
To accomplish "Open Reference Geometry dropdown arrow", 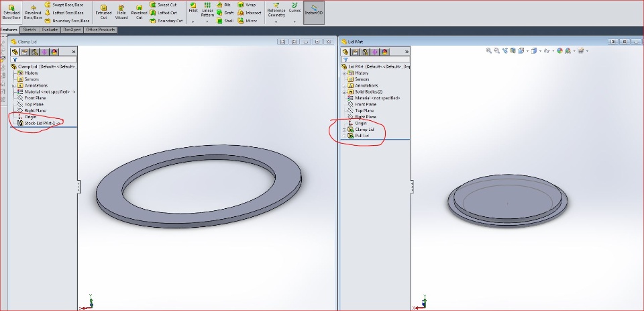I will click(276, 21).
